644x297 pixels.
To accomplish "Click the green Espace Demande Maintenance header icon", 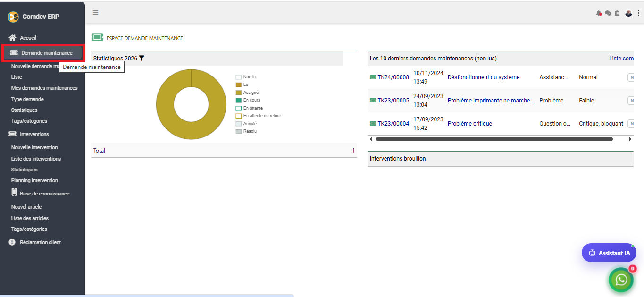I will (97, 38).
